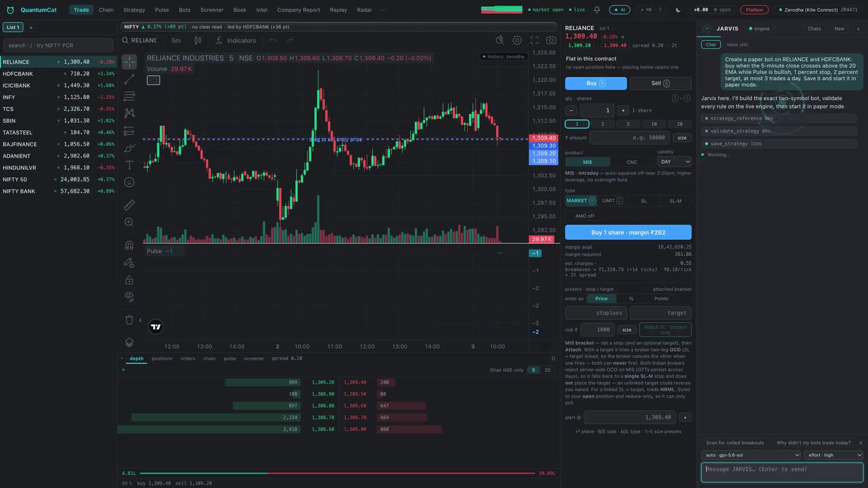Open the effort high dropdown
This screenshot has height=488, width=868.
(x=833, y=455)
